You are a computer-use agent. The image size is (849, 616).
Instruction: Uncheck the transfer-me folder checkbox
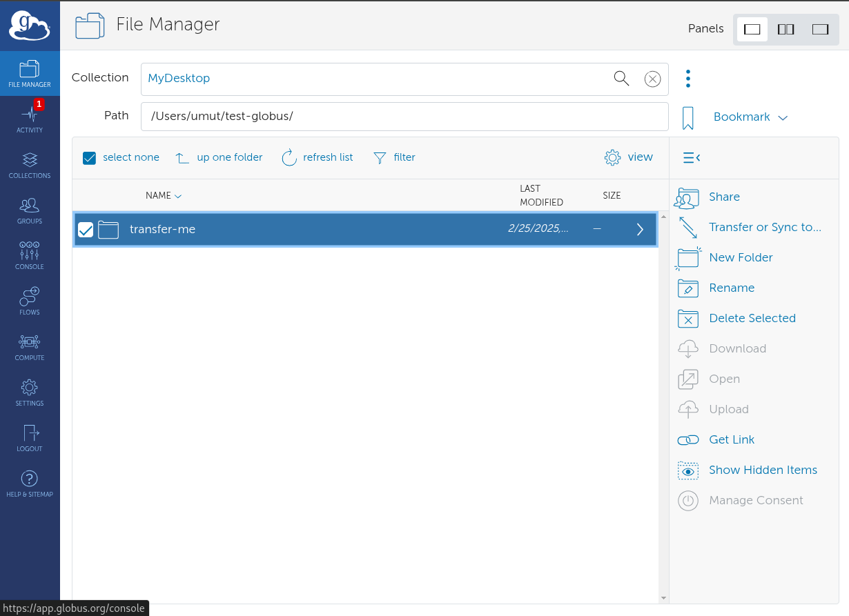click(86, 230)
